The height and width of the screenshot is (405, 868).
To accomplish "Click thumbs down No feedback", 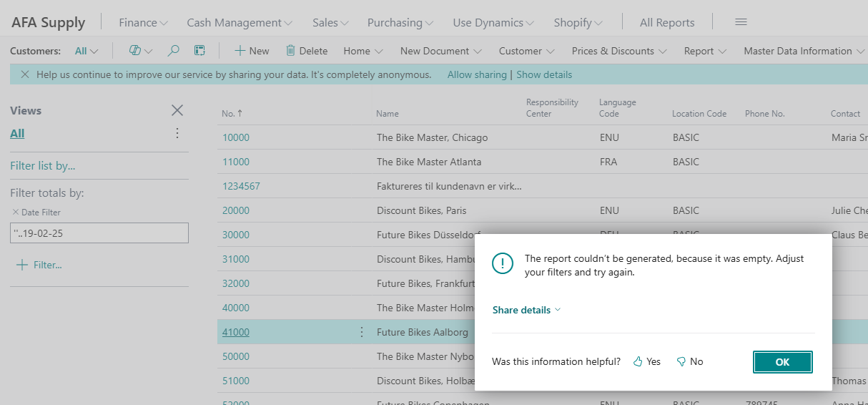I will click(690, 362).
